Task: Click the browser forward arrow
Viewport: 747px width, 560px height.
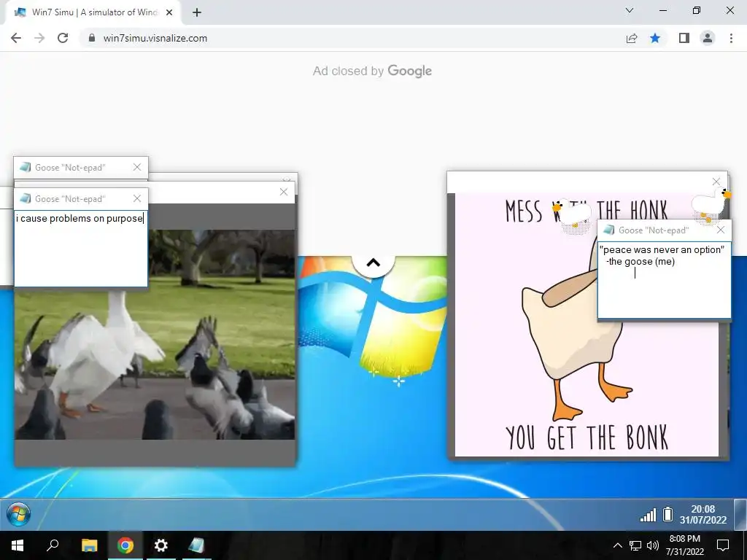Action: [x=39, y=38]
